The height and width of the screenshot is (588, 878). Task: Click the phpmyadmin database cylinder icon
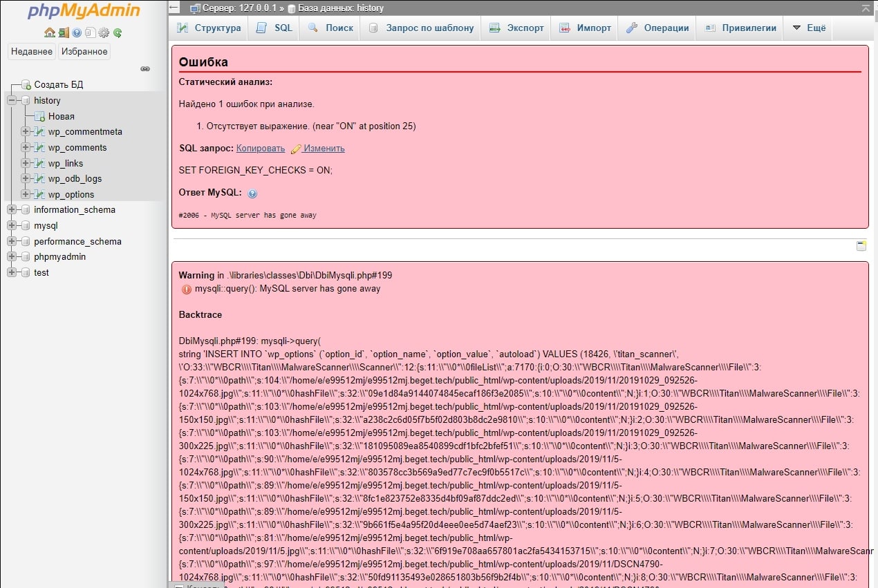[x=26, y=256]
